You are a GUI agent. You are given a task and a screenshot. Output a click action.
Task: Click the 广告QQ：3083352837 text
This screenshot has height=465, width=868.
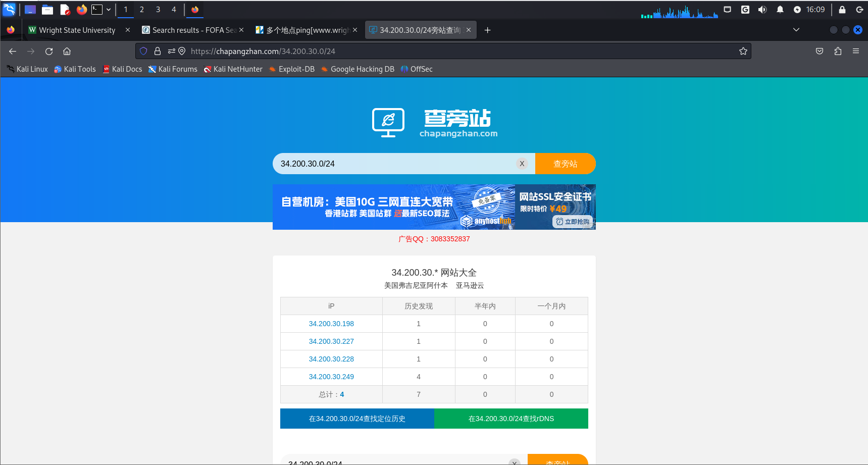point(434,239)
